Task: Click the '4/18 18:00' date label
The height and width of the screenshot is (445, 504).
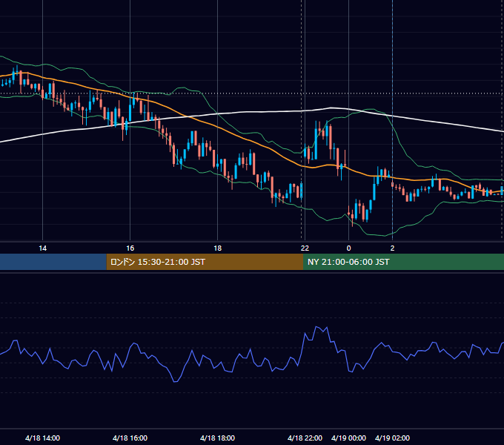Action: [217, 438]
